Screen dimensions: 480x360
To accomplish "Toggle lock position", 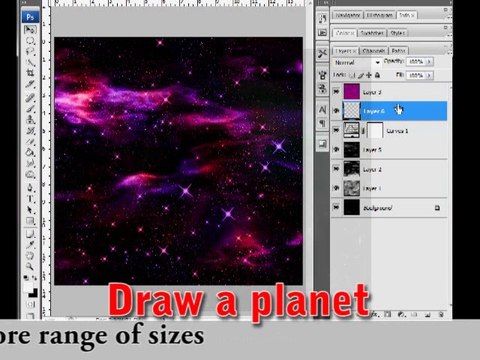I will pos(369,75).
